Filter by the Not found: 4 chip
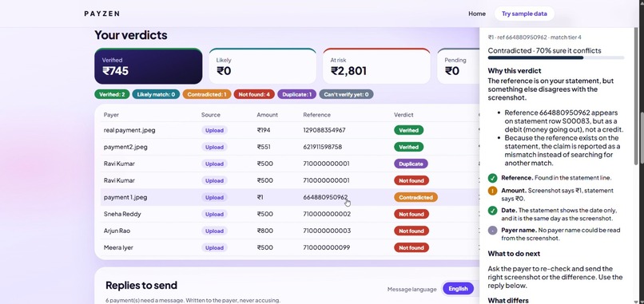Screen dimensions: 644x304 click(x=254, y=94)
